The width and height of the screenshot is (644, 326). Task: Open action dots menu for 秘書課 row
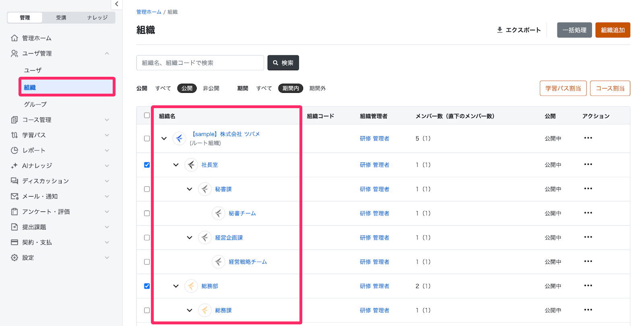pyautogui.click(x=588, y=189)
